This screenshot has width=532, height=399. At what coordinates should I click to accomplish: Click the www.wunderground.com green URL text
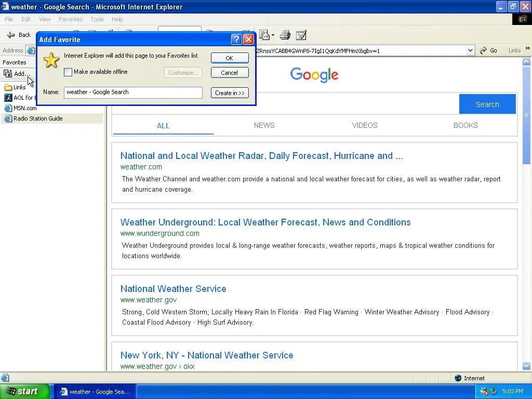pyautogui.click(x=160, y=233)
